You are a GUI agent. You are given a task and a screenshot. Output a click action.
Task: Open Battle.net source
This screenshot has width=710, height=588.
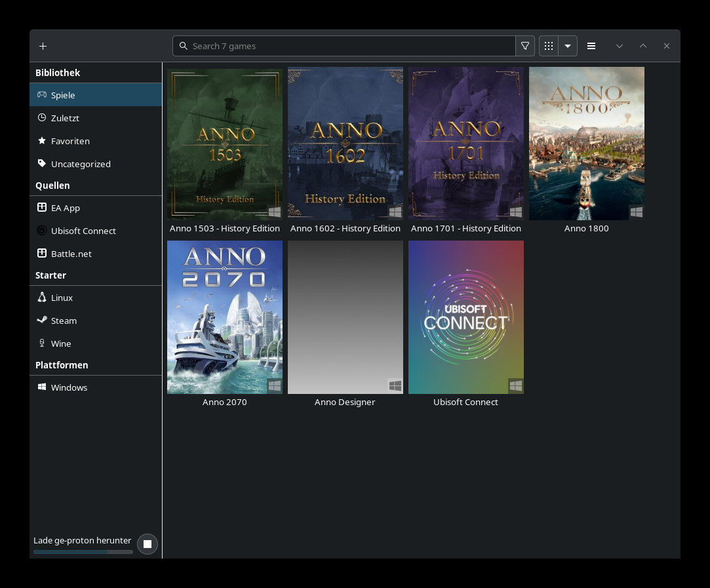pos(71,254)
